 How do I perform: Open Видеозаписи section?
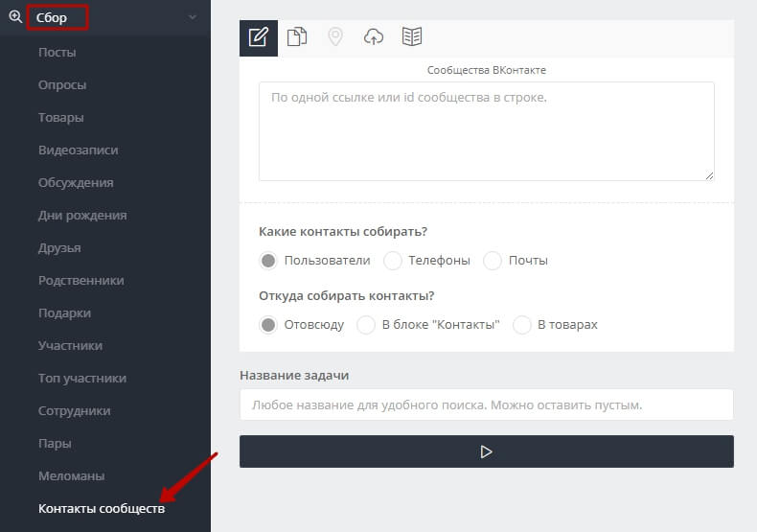point(79,150)
